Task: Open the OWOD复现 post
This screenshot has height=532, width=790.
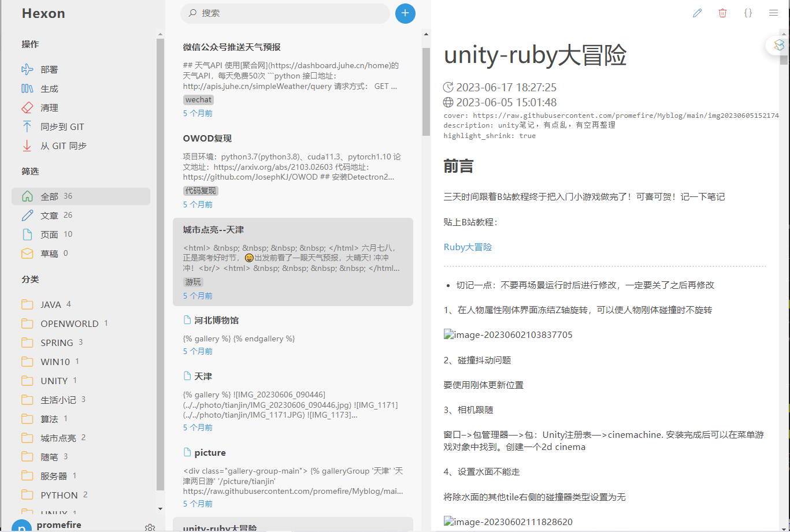Action: pyautogui.click(x=293, y=171)
